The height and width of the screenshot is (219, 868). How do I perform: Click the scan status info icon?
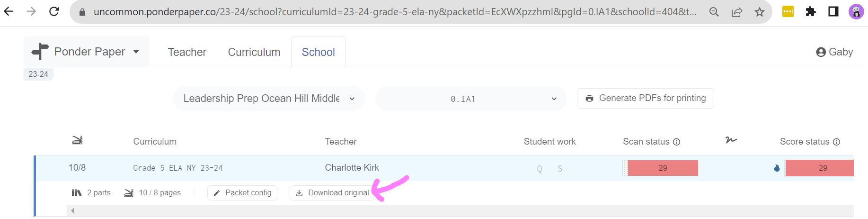point(677,142)
